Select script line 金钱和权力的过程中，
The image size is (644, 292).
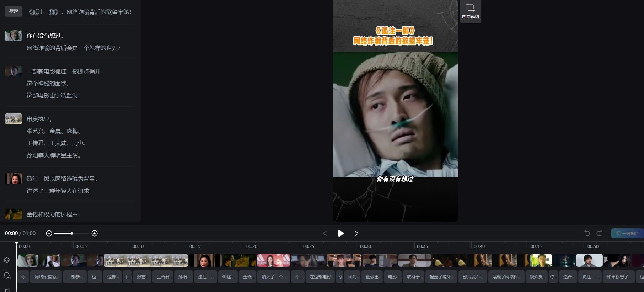pos(54,214)
